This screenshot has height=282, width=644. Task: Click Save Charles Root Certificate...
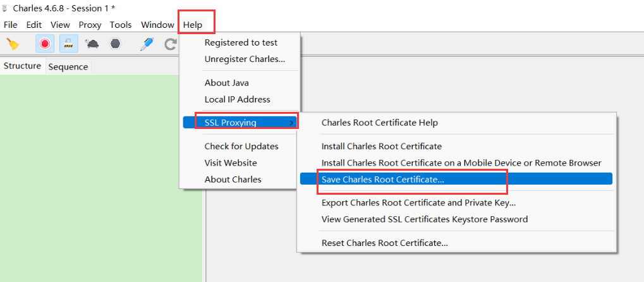pos(456,179)
